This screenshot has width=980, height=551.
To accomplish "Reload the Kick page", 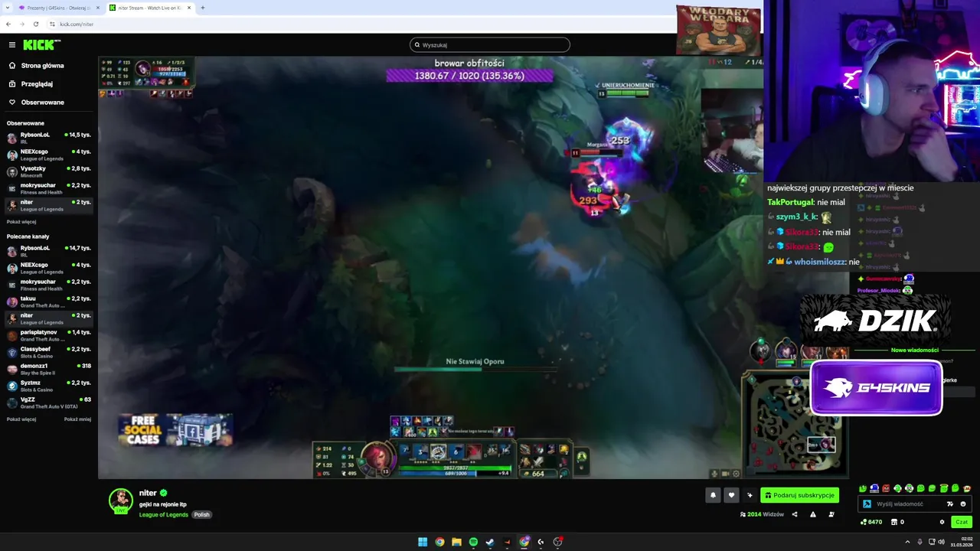I will pyautogui.click(x=36, y=24).
